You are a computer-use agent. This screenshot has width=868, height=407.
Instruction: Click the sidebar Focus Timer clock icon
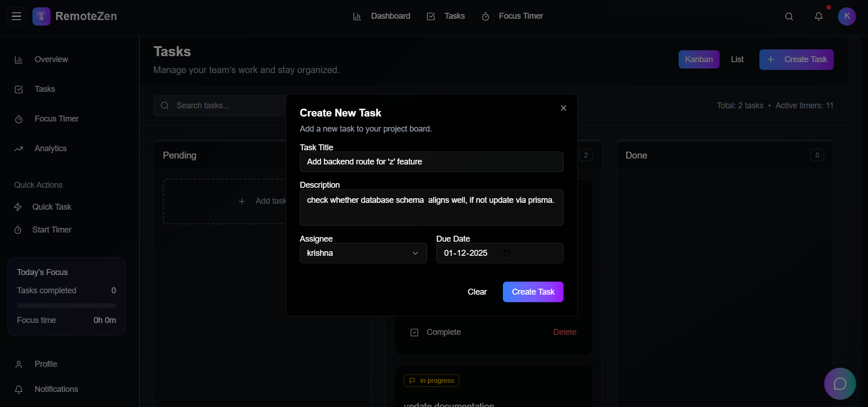point(19,119)
